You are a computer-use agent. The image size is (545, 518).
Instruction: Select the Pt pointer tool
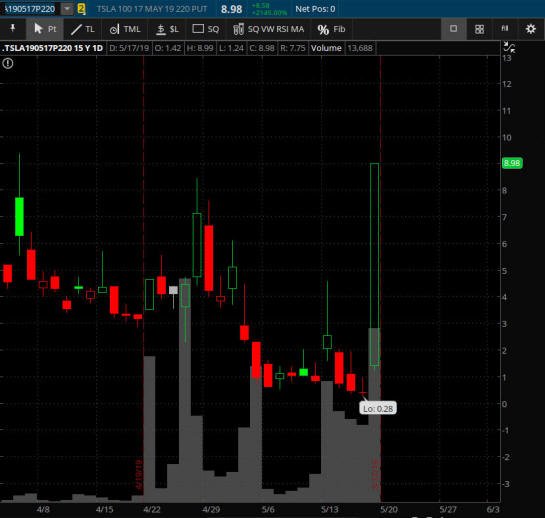pyautogui.click(x=45, y=29)
